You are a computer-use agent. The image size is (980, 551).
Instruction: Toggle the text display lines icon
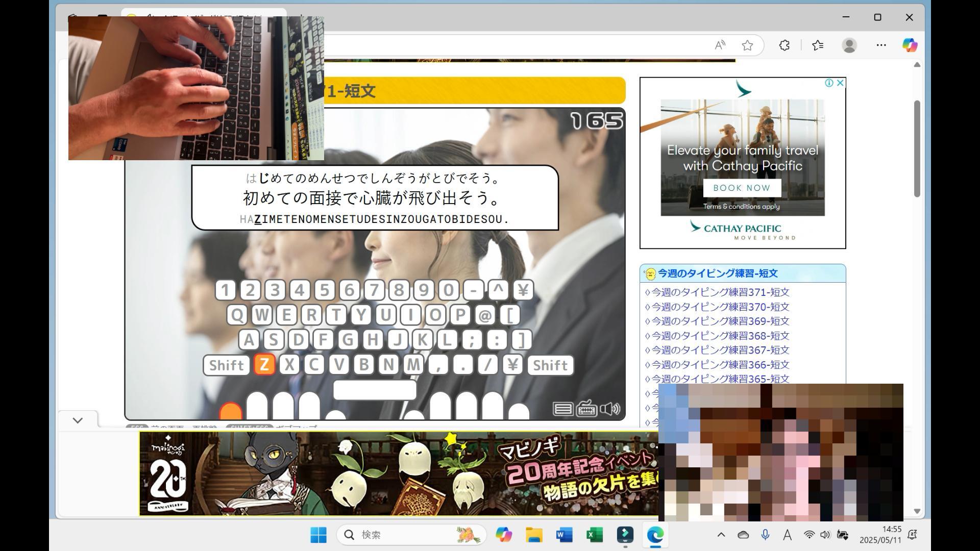(x=562, y=409)
